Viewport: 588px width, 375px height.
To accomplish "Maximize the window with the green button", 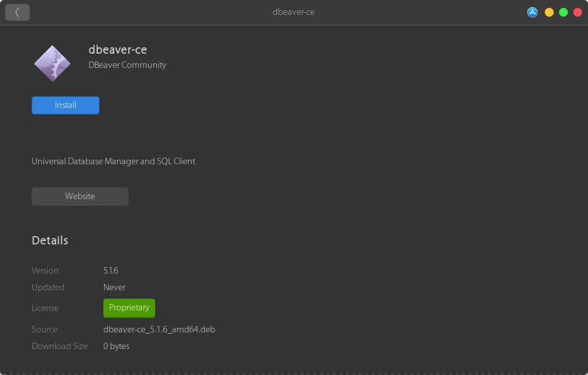I will tap(563, 12).
